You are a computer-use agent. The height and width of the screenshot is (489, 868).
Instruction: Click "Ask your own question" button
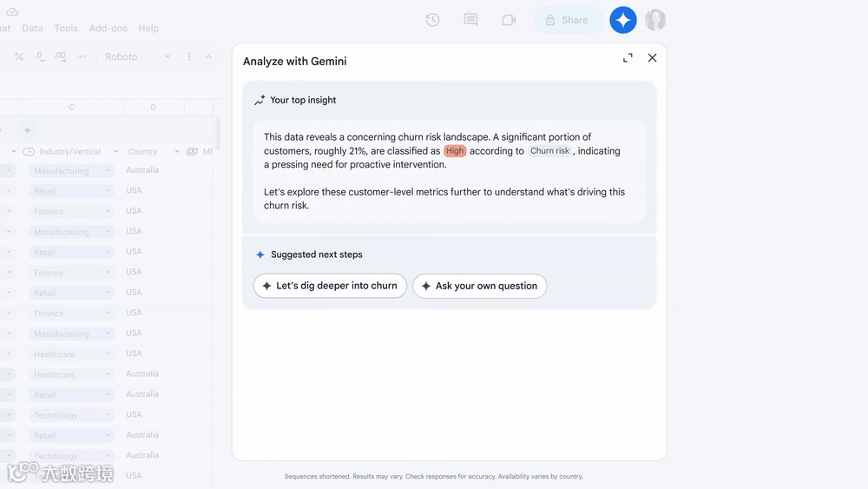(479, 286)
